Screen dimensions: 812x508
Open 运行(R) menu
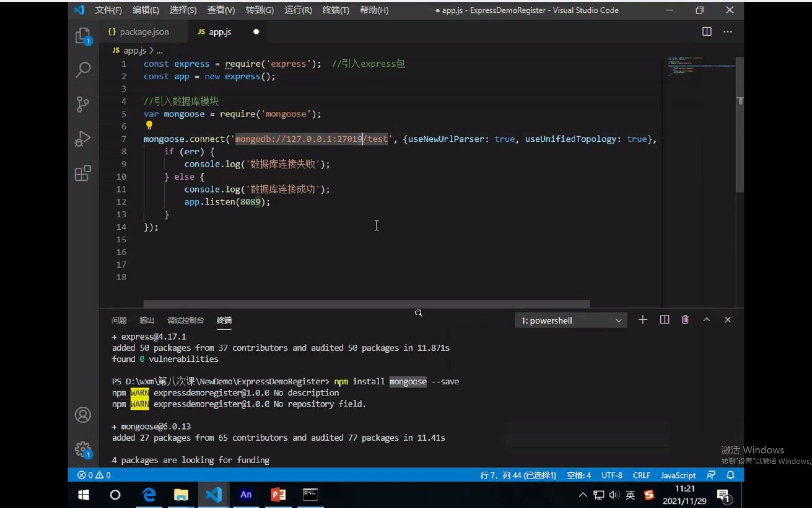298,10
